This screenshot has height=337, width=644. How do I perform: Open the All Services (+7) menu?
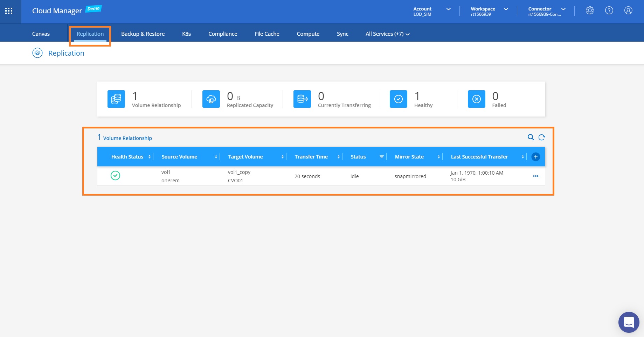(x=387, y=34)
